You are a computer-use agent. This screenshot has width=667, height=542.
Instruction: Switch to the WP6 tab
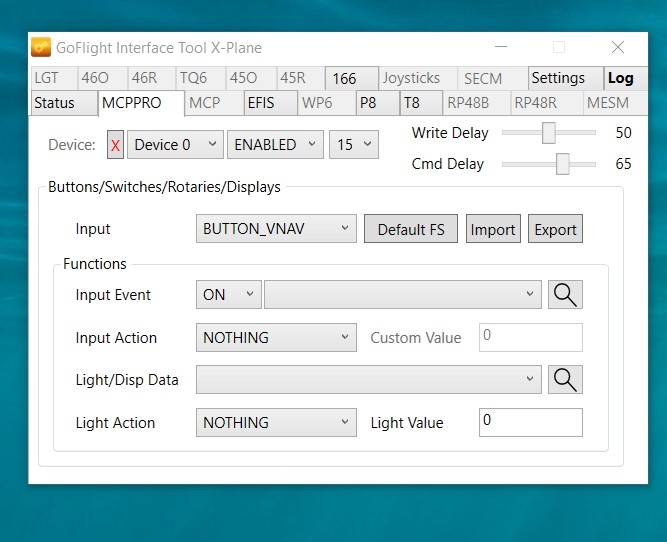point(326,103)
